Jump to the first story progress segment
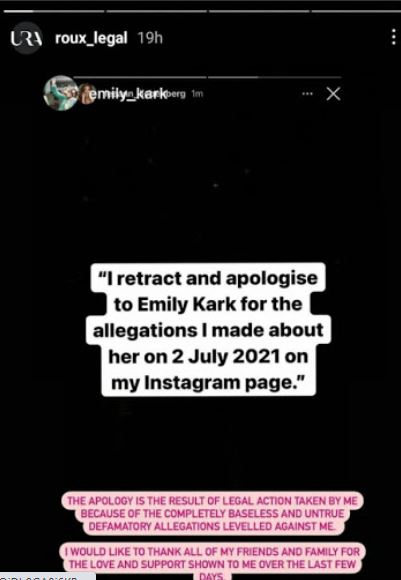The height and width of the screenshot is (580, 401). click(54, 11)
